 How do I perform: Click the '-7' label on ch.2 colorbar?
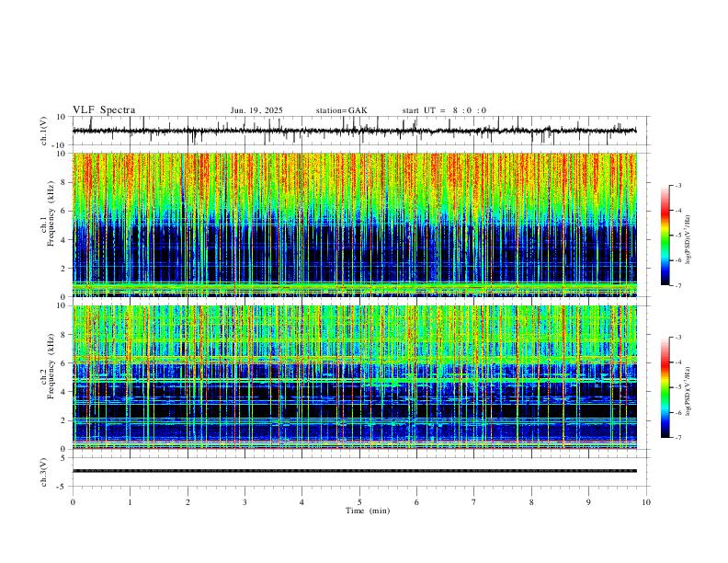coord(677,438)
